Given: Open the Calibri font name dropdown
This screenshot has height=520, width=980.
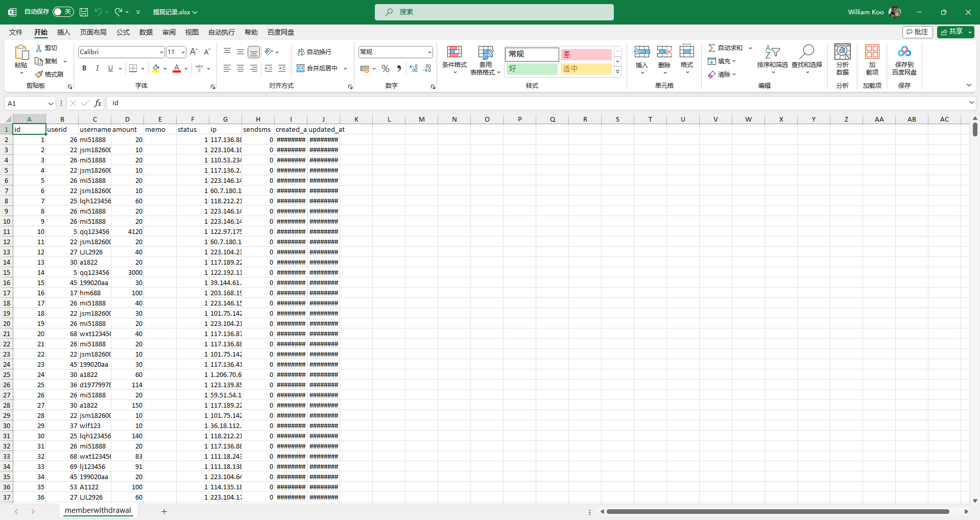Looking at the screenshot, I should (x=161, y=52).
